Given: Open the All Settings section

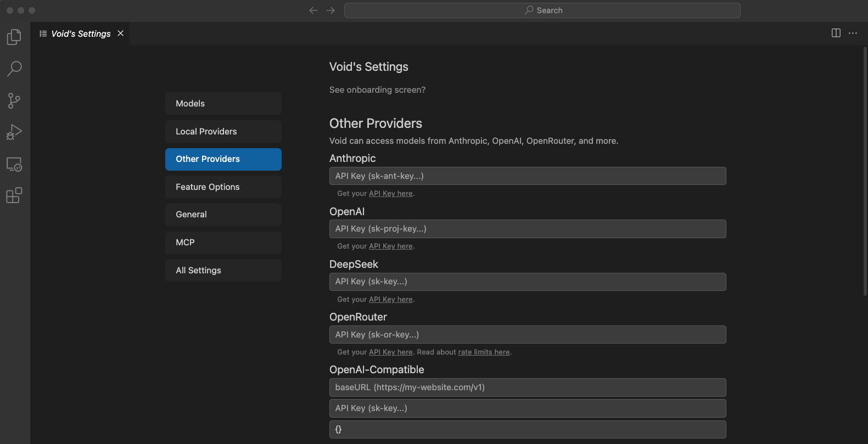Looking at the screenshot, I should click(223, 271).
